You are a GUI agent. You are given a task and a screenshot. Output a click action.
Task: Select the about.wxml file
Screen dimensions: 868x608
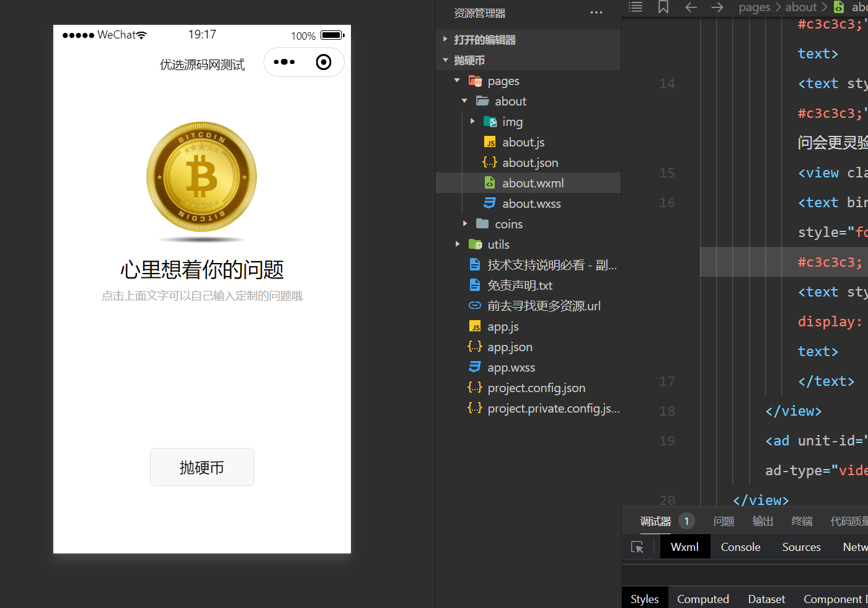coord(528,183)
